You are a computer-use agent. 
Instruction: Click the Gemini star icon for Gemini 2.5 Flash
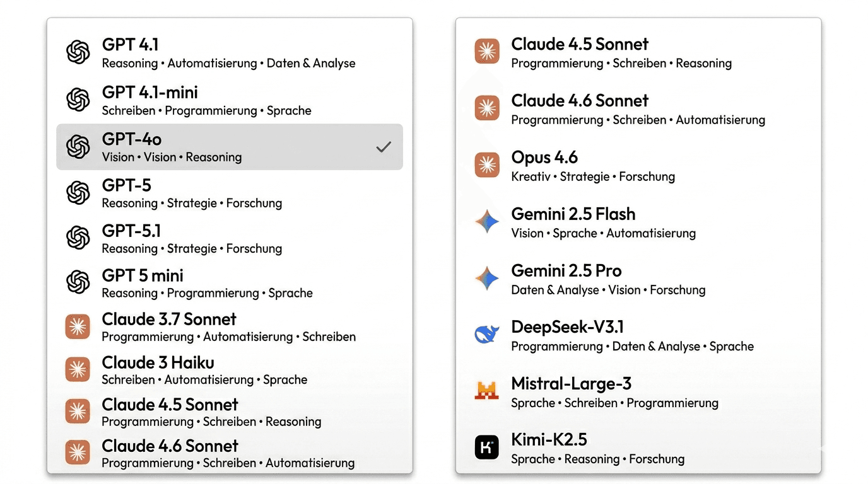[x=487, y=222]
